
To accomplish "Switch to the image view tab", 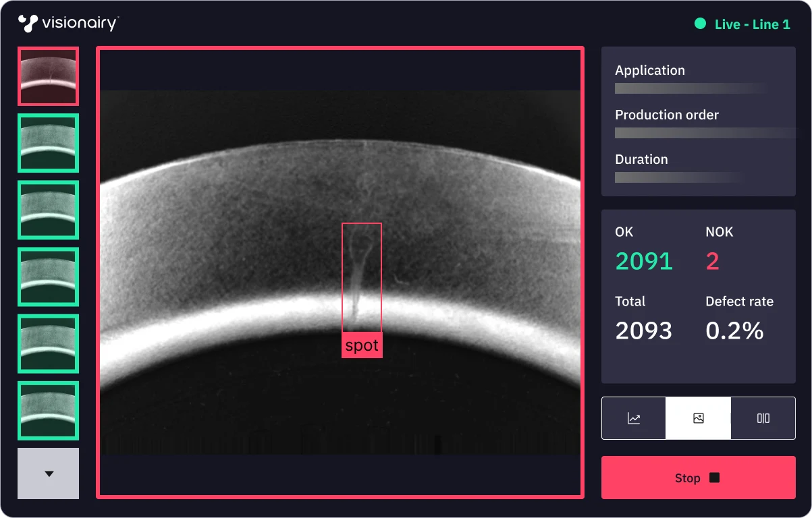I will 698,418.
